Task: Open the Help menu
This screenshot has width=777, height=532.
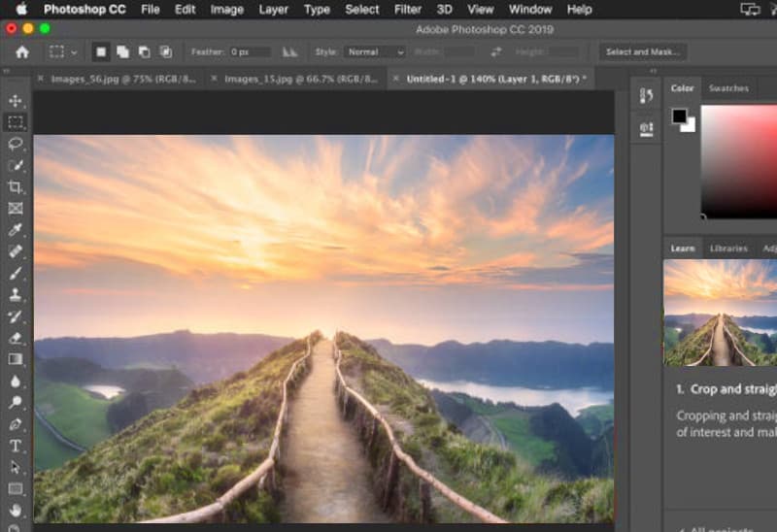Action: 579,10
